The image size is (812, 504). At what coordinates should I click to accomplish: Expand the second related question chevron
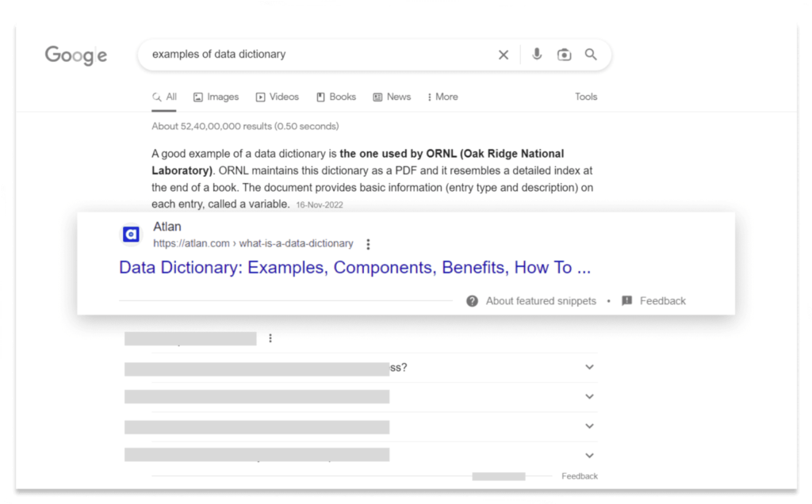[x=589, y=397]
